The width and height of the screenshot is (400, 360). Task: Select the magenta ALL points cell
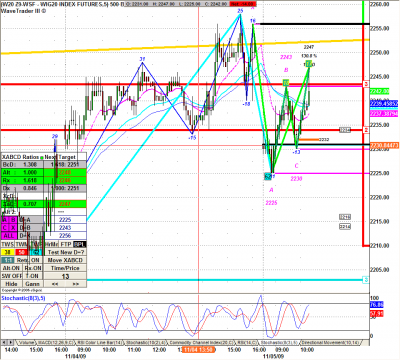pyautogui.click(x=9, y=236)
